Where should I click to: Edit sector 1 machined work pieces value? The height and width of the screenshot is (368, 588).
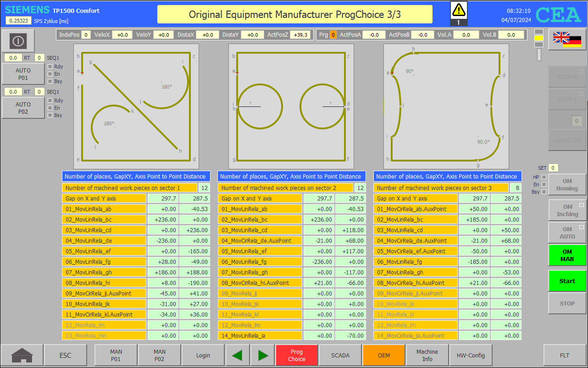(x=204, y=188)
